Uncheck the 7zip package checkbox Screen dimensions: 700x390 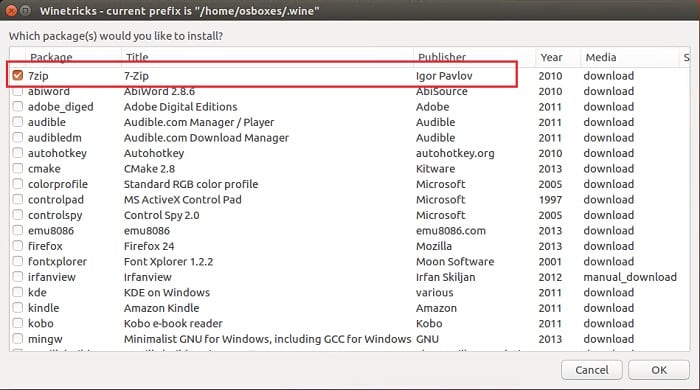click(x=17, y=75)
